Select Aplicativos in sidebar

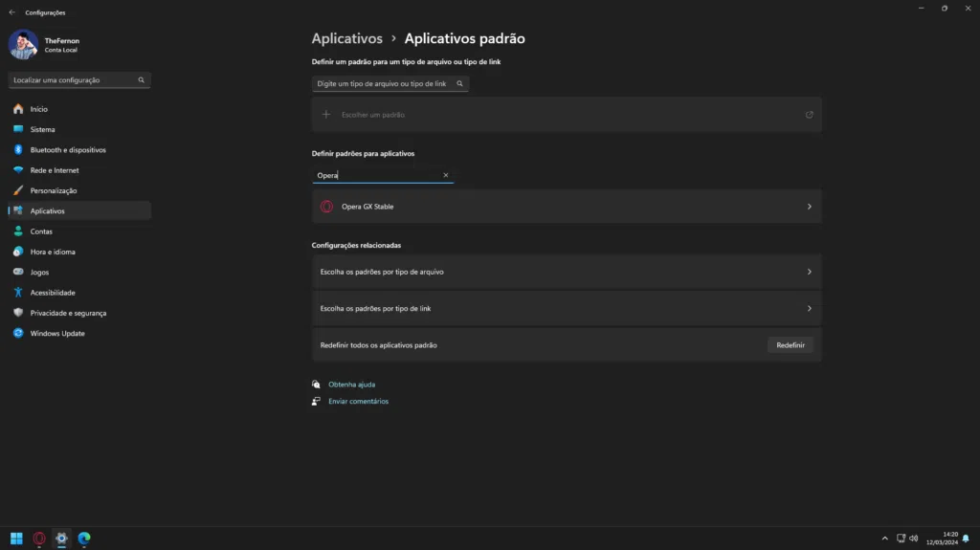79,210
